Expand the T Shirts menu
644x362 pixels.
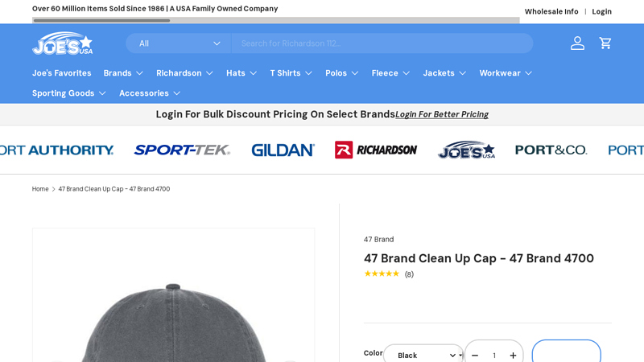click(291, 73)
